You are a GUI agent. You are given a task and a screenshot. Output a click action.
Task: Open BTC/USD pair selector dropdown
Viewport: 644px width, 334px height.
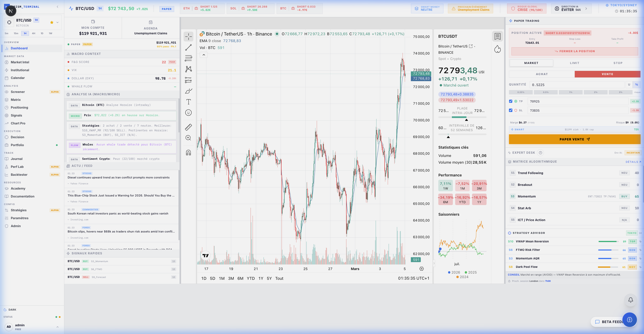(57, 22)
